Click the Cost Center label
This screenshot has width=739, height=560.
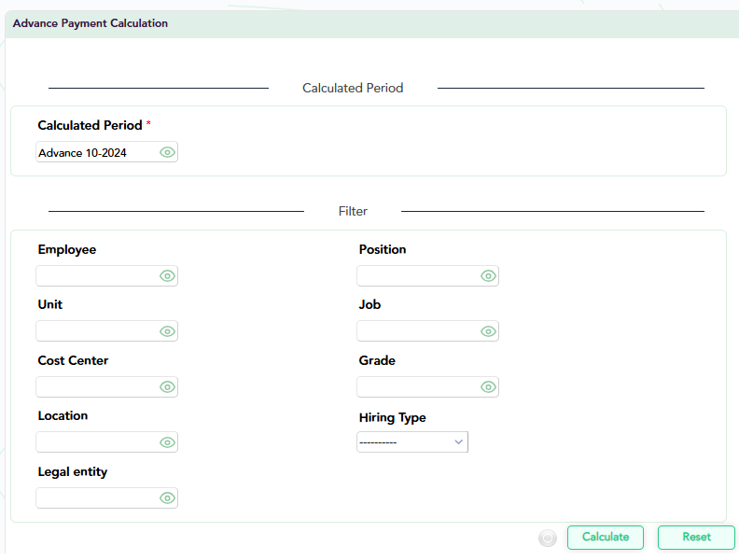pos(73,360)
